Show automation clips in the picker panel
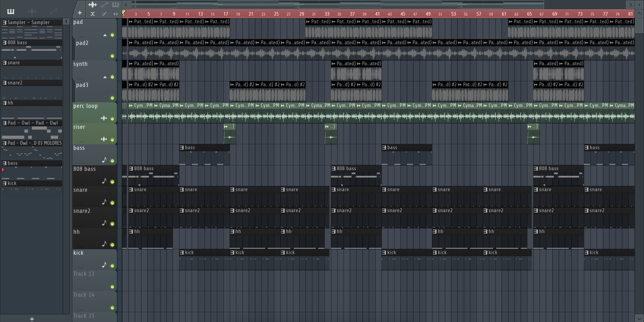This screenshot has width=644, height=322. coord(53,11)
